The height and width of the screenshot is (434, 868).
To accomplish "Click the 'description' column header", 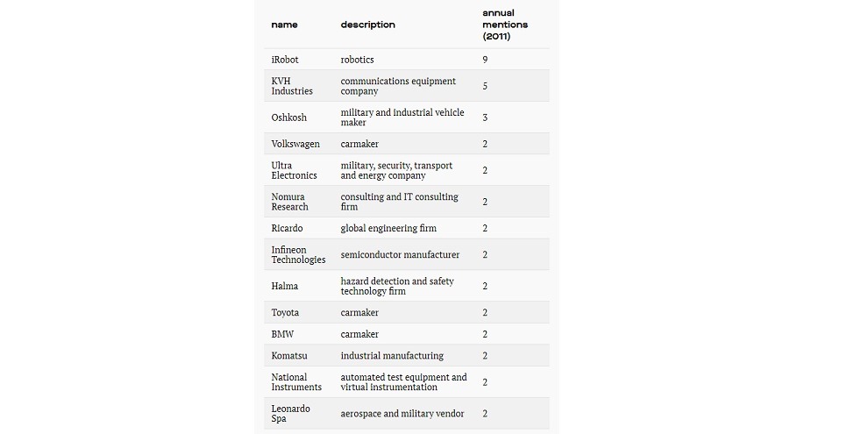I will click(x=367, y=25).
